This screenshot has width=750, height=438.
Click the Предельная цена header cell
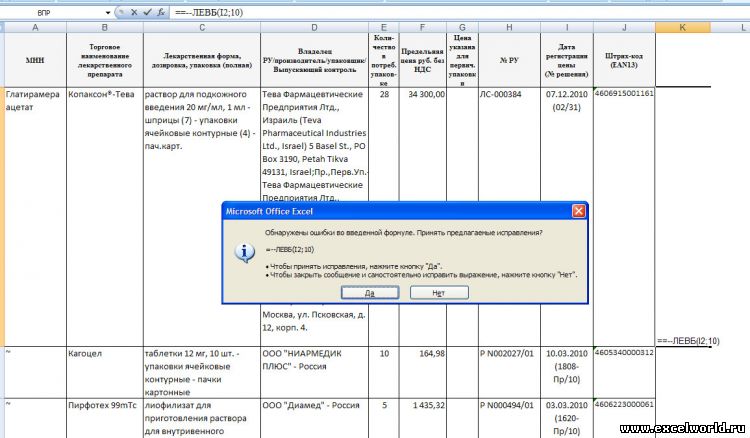coord(422,60)
